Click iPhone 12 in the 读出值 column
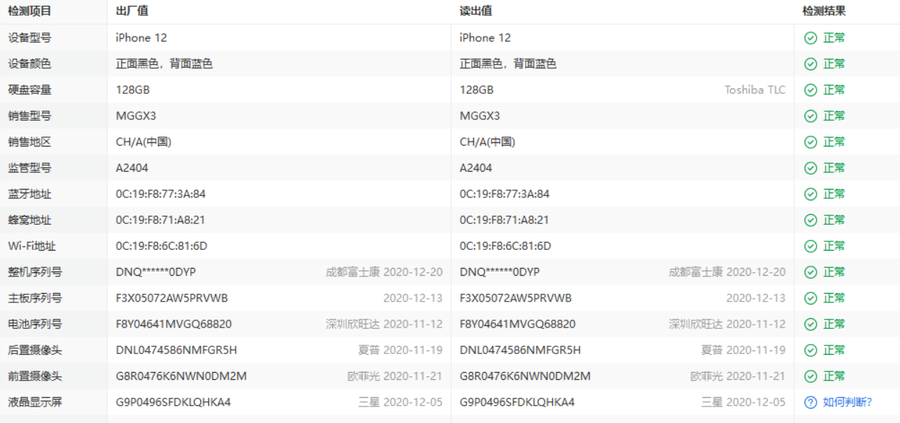900x423 pixels. [485, 38]
